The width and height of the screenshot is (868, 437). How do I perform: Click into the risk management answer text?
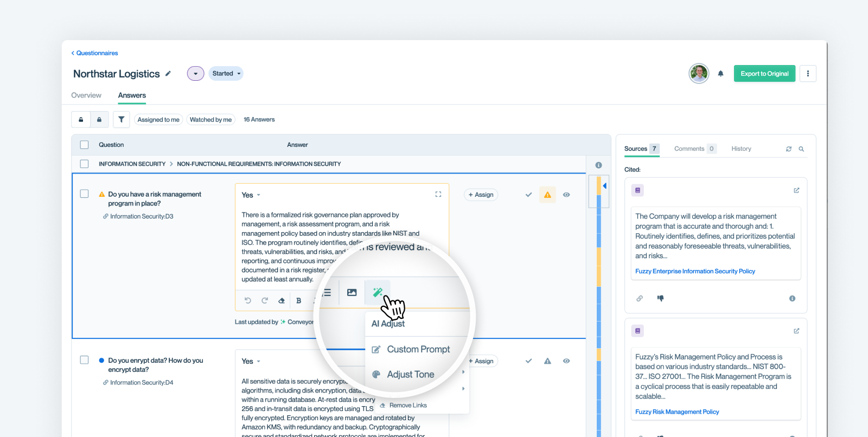point(331,247)
